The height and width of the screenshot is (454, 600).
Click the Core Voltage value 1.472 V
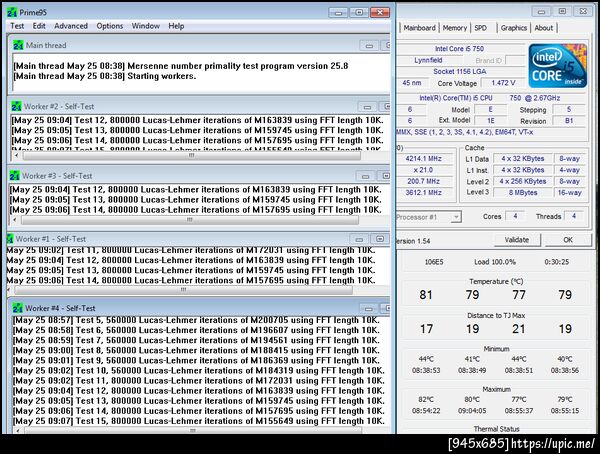pyautogui.click(x=503, y=83)
